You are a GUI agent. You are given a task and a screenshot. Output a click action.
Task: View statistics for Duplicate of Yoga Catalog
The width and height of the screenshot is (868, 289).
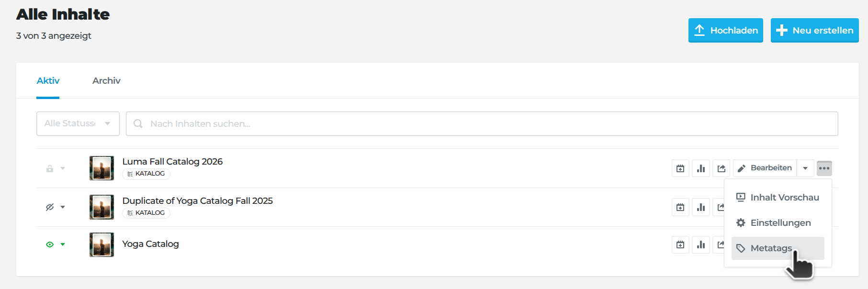(701, 207)
